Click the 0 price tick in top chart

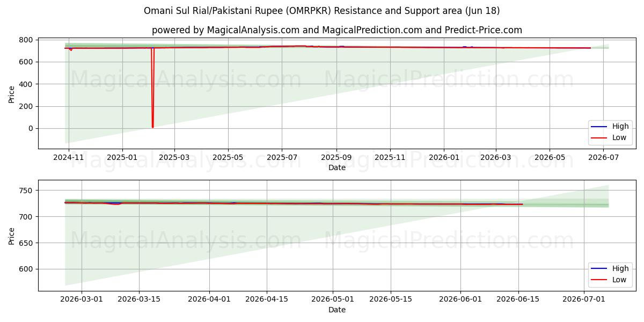point(32,129)
